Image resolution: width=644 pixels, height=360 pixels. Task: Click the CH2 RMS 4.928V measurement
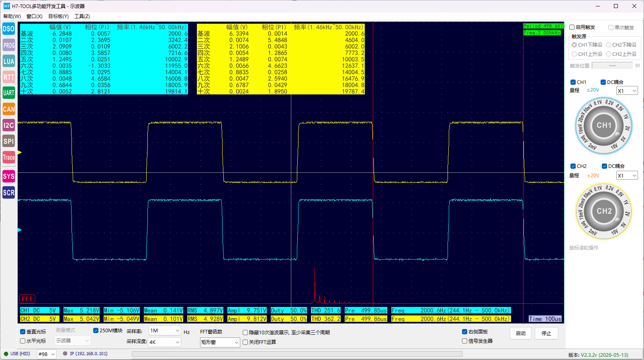(205, 319)
